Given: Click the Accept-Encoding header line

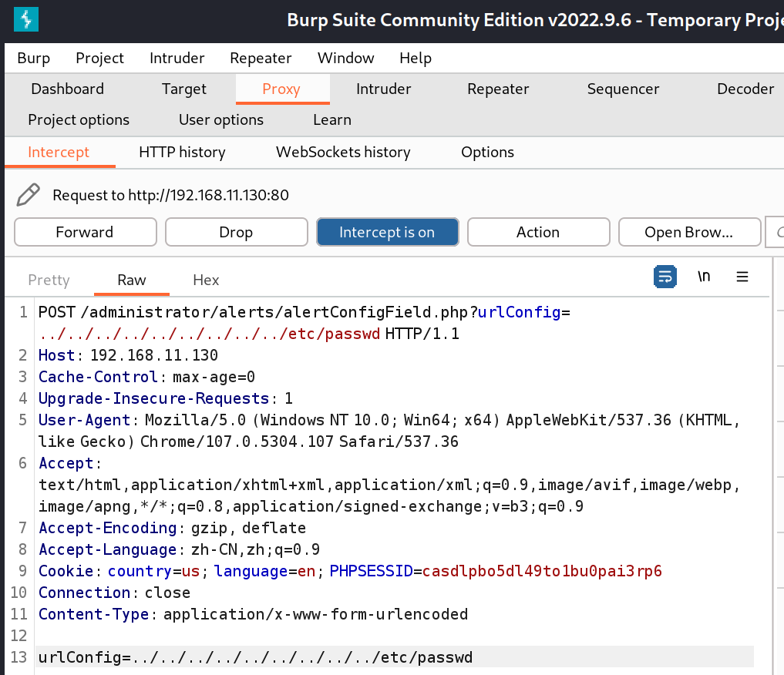Looking at the screenshot, I should [172, 528].
